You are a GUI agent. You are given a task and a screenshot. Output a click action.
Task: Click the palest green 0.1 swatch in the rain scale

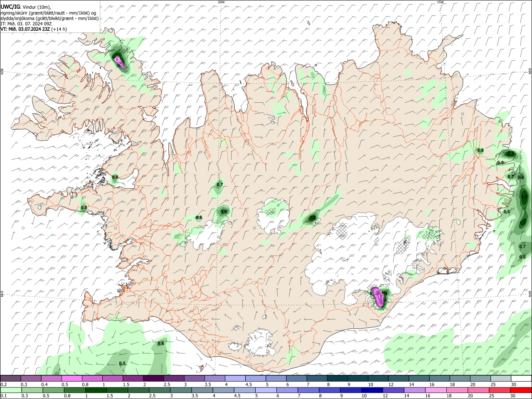[x=11, y=390]
